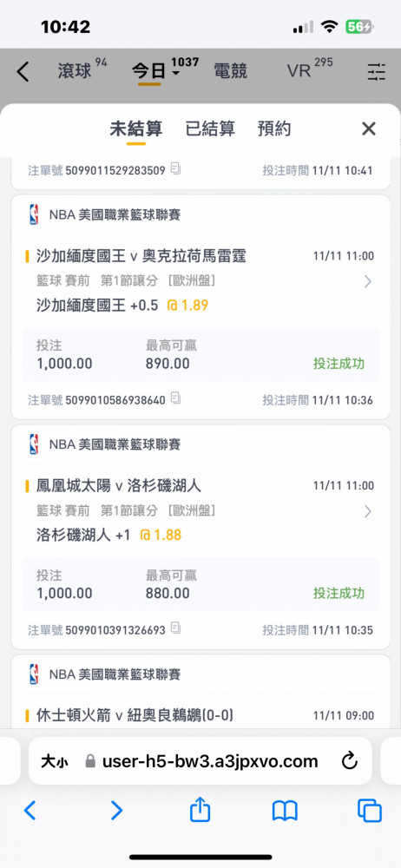Tap the back arrow in sportsbook header
Image resolution: width=401 pixels, height=868 pixels.
pos(23,72)
